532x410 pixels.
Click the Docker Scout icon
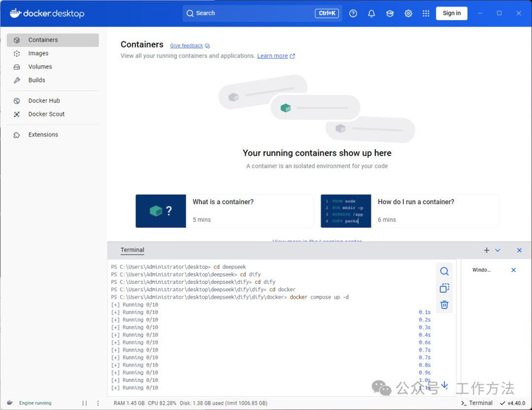pyautogui.click(x=17, y=115)
